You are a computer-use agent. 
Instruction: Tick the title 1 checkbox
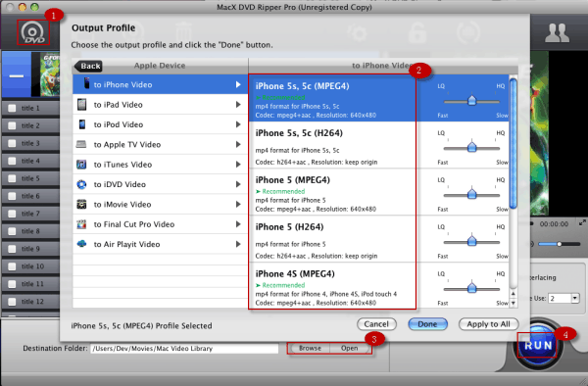click(x=12, y=108)
